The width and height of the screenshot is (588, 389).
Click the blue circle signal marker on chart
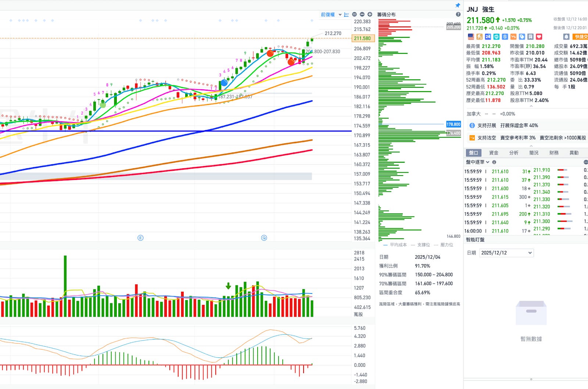point(224,83)
